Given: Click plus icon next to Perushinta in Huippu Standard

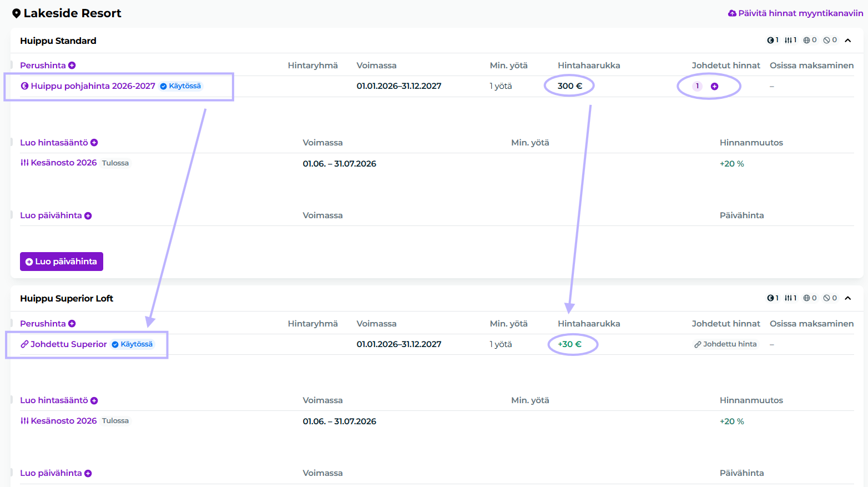Looking at the screenshot, I should pos(72,66).
